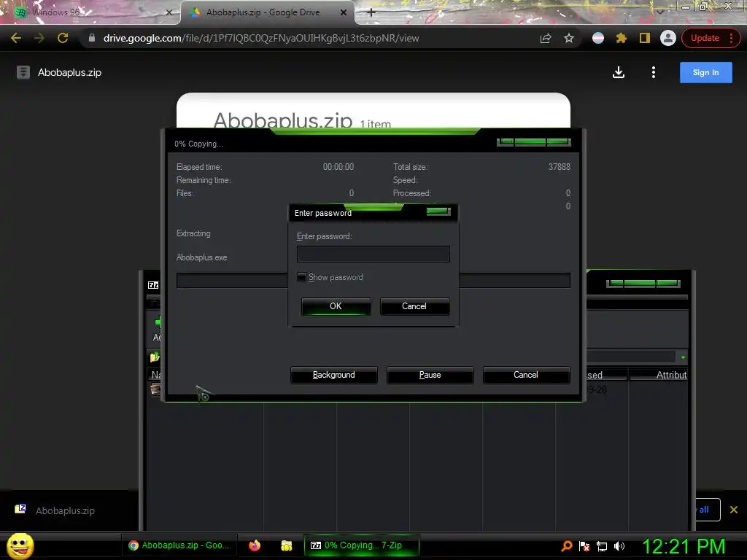
Task: Go forward with the browser forward arrow
Action: click(x=39, y=38)
